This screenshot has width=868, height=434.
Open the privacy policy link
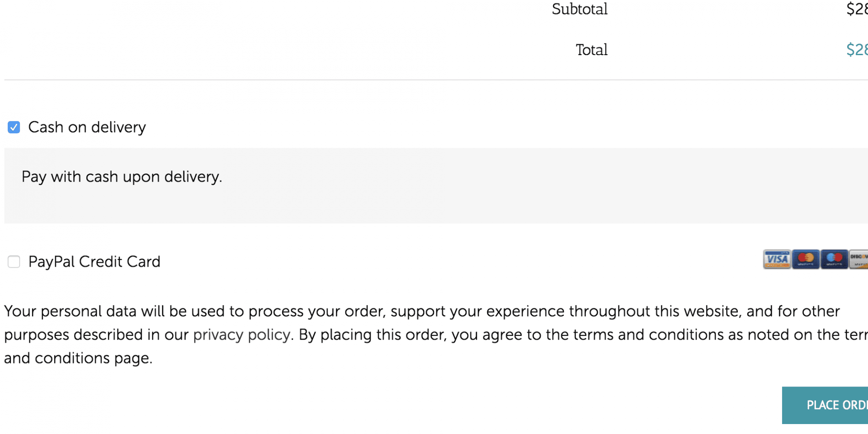(x=241, y=335)
